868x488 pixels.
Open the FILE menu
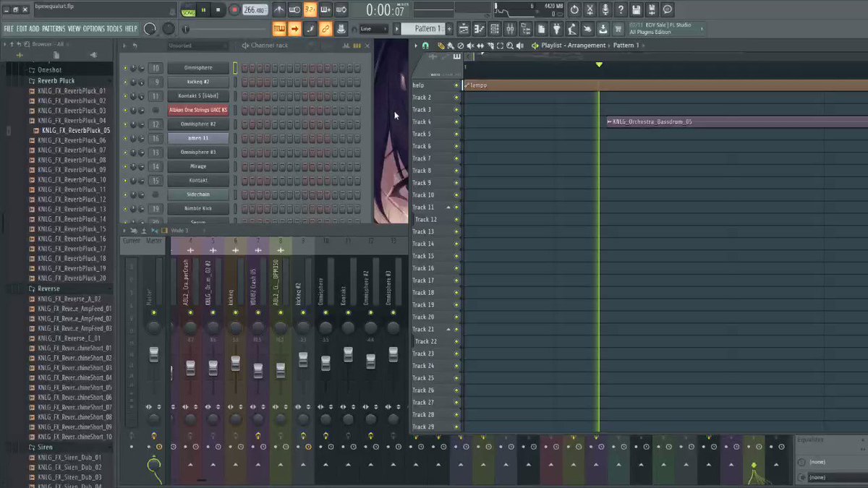click(x=9, y=28)
